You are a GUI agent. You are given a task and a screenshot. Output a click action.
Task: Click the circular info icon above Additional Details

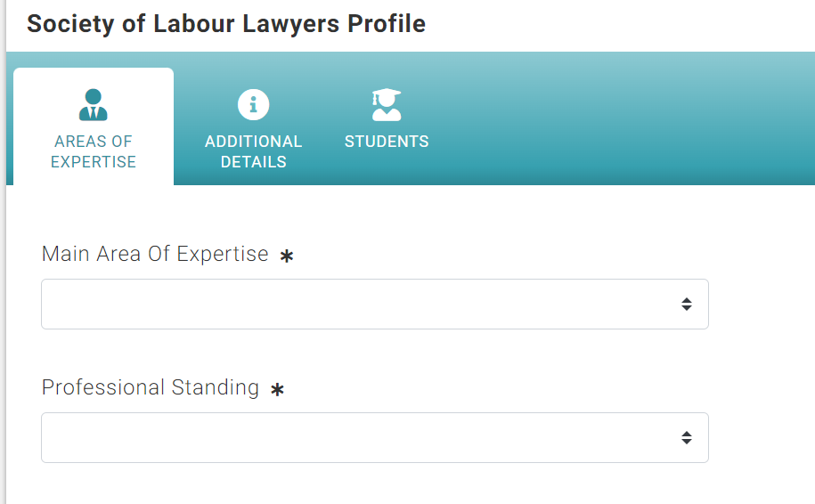click(x=253, y=104)
